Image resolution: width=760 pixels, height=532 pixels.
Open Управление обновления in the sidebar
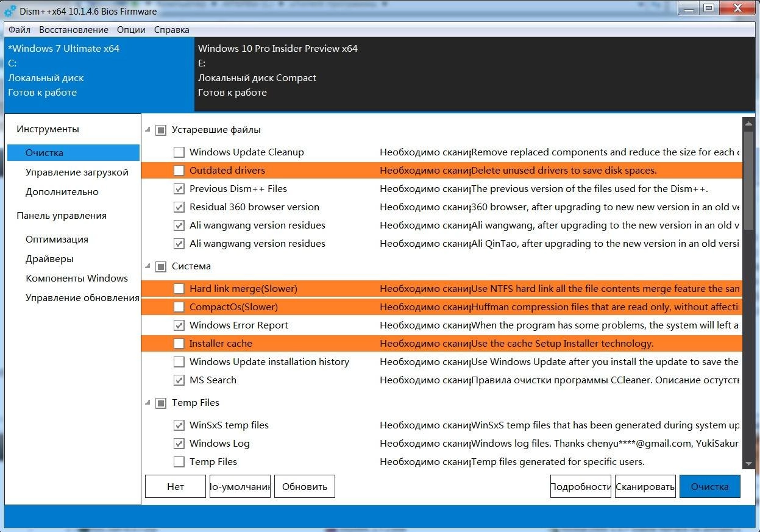[82, 298]
